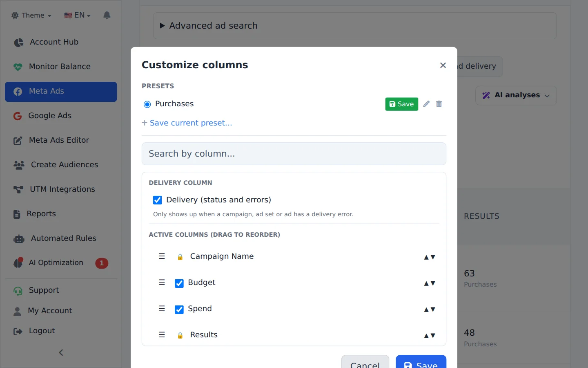
Task: Click the Support headset icon
Action: (x=18, y=291)
